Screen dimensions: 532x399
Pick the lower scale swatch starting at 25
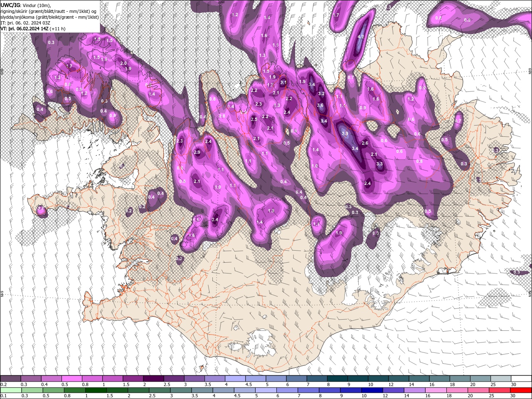point(500,390)
